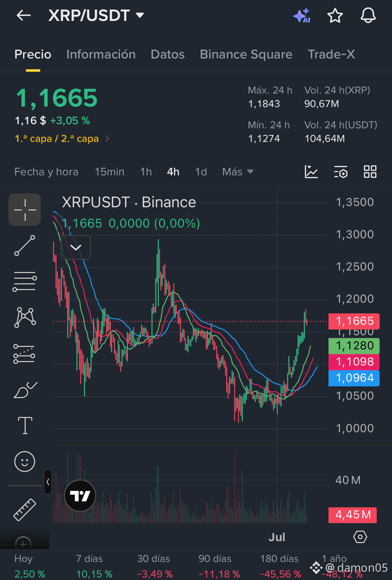Add pair to favorites with star icon

click(335, 16)
